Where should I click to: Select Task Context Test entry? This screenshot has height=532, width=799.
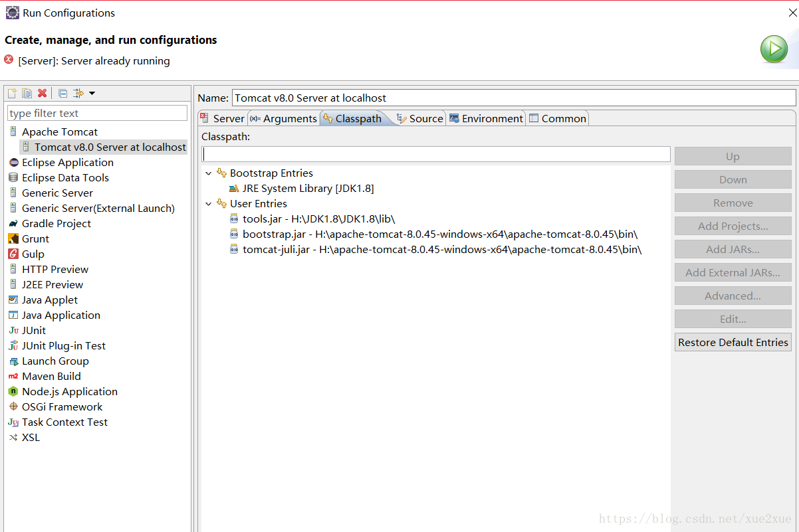(64, 422)
